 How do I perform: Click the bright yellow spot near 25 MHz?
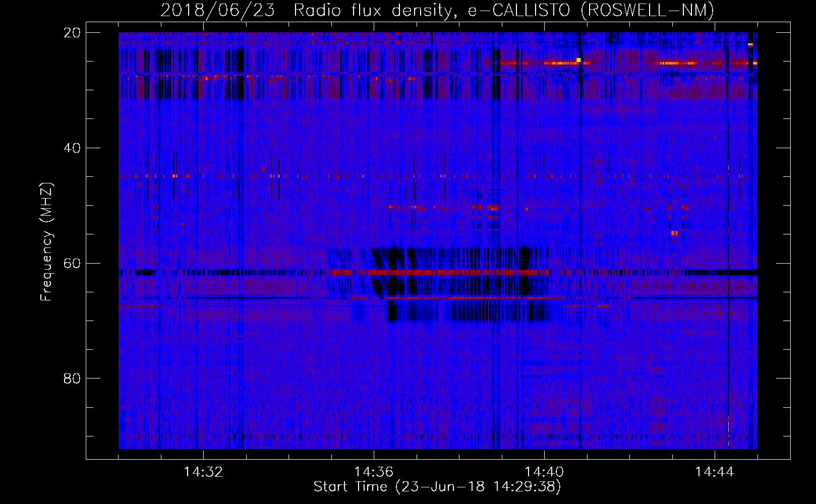point(578,60)
